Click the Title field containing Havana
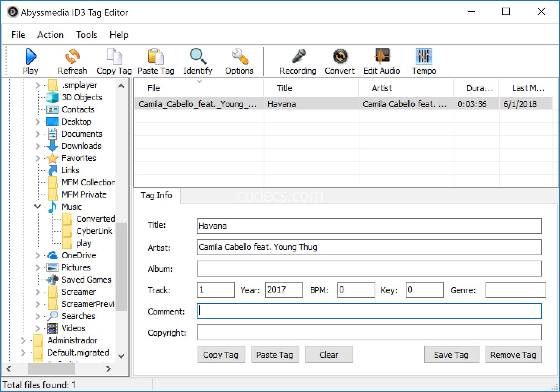The width and height of the screenshot is (560, 392). click(x=369, y=226)
